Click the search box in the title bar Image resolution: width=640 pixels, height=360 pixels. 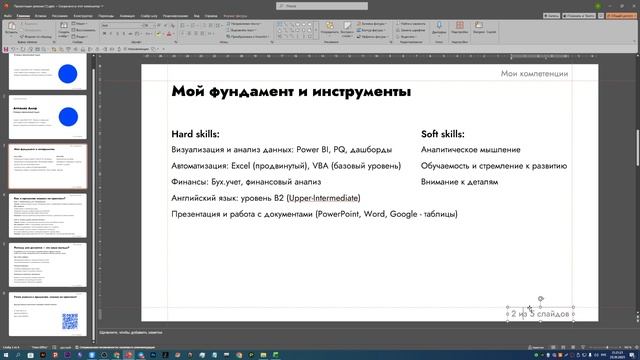coord(322,6)
